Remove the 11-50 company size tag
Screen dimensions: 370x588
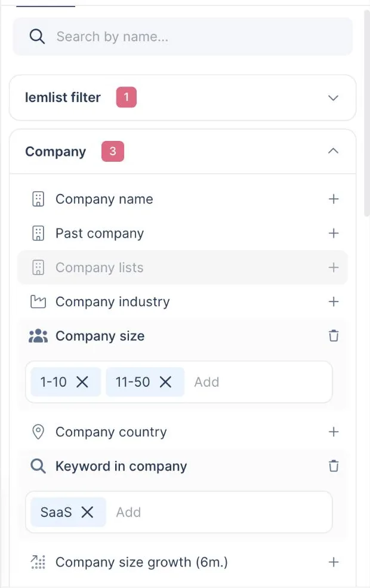point(165,382)
